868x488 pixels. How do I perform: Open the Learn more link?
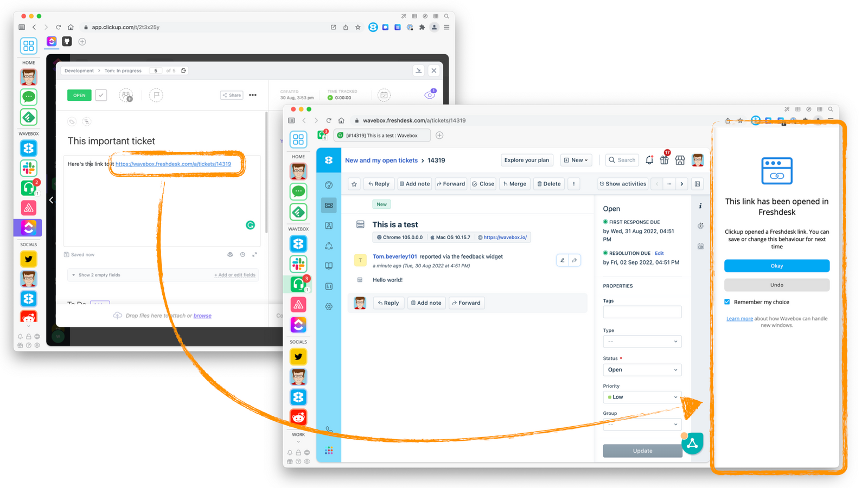pos(739,319)
